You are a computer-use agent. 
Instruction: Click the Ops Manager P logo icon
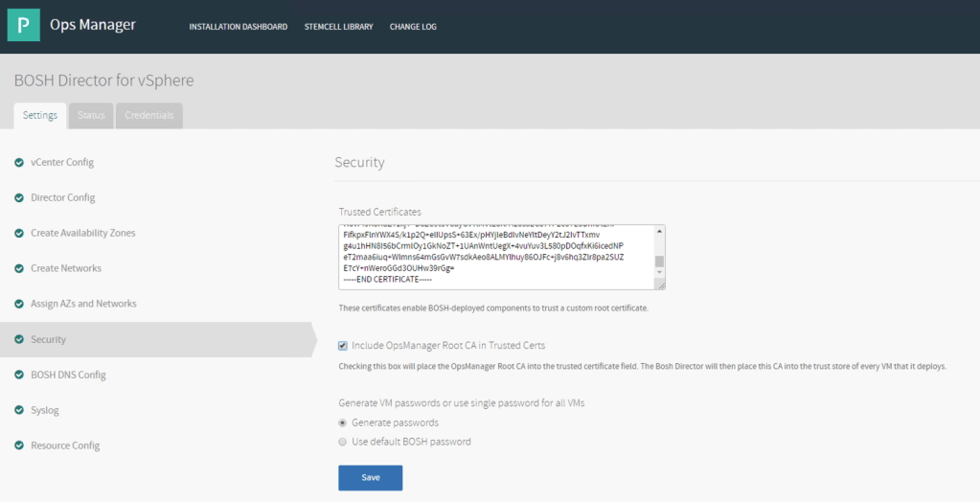(24, 26)
